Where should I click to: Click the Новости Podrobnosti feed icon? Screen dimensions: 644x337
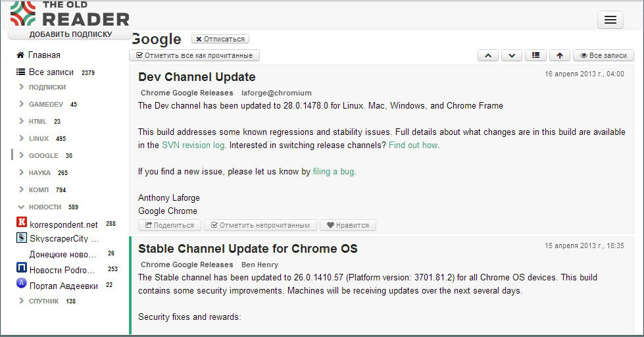(22, 269)
